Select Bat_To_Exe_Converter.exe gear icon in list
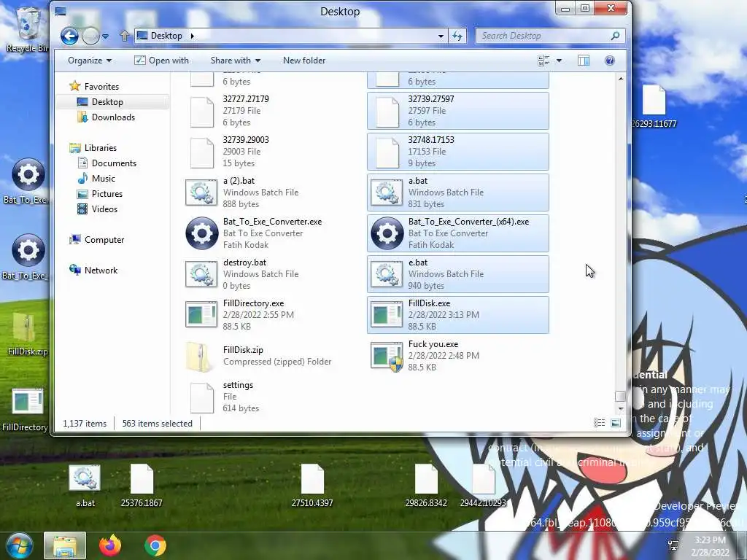The height and width of the screenshot is (560, 747). tap(201, 233)
